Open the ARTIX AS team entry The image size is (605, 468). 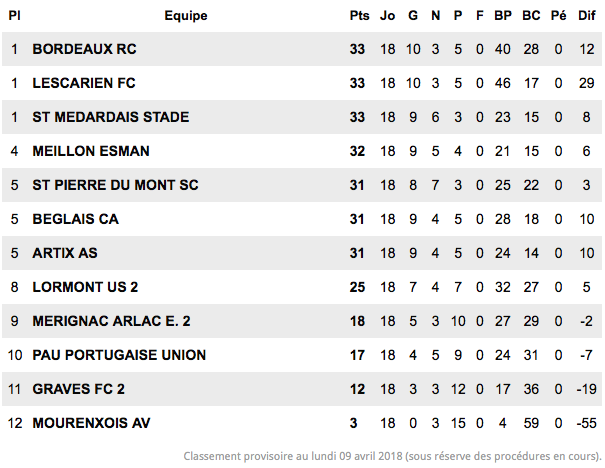[65, 253]
